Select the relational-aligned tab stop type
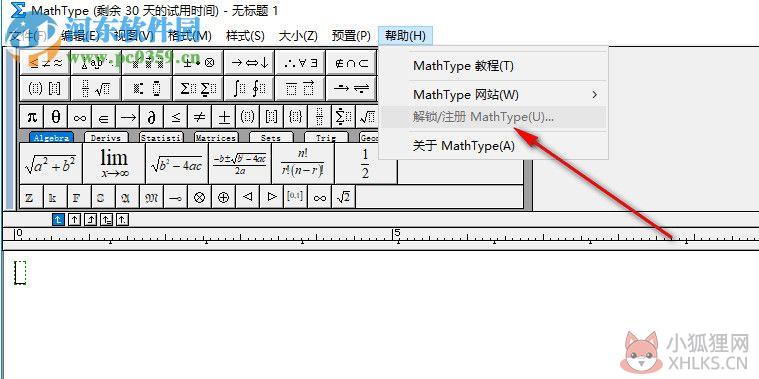The height and width of the screenshot is (379, 759). [106, 220]
